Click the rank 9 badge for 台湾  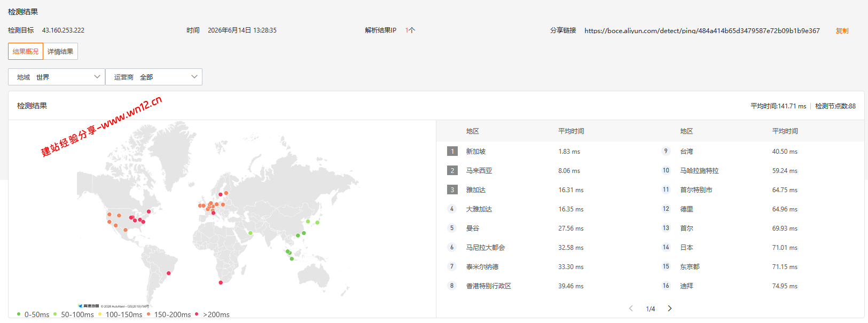coord(666,151)
